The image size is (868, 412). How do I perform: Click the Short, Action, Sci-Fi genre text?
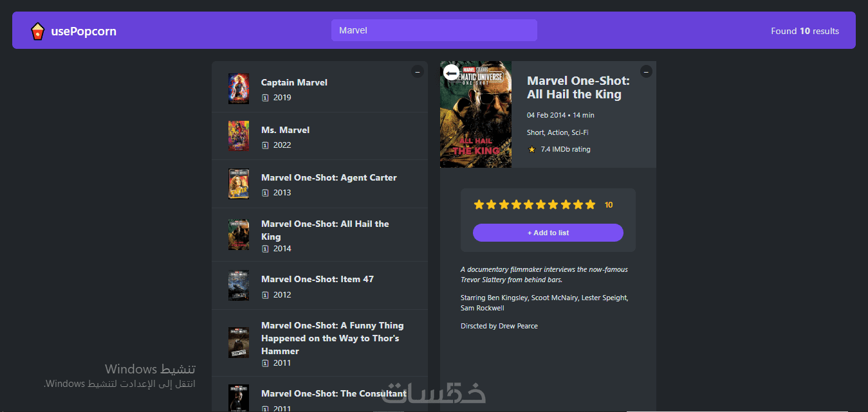click(x=558, y=132)
